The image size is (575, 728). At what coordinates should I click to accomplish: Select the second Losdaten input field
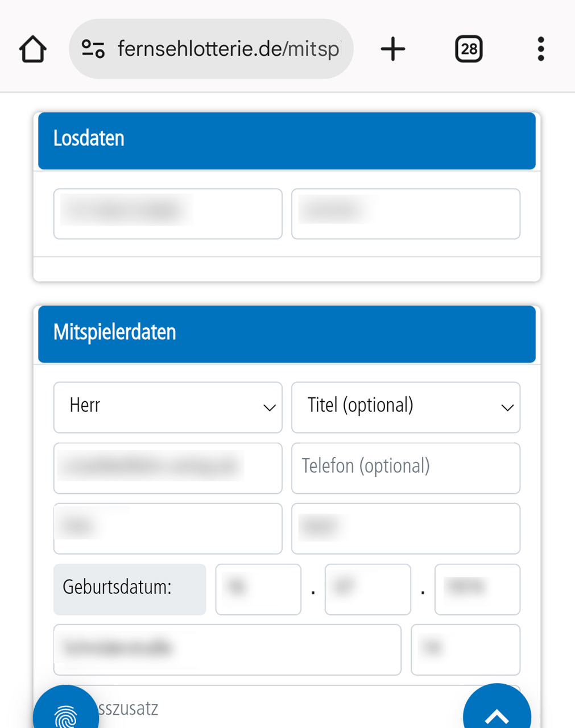406,214
